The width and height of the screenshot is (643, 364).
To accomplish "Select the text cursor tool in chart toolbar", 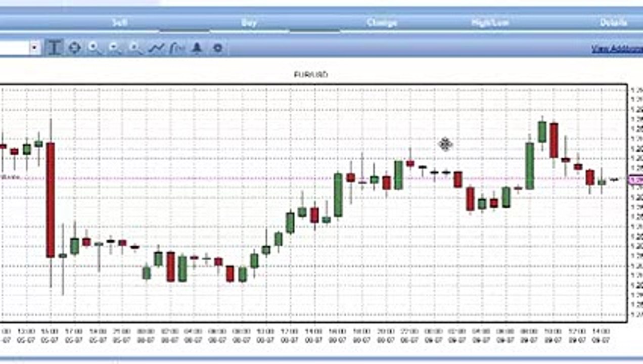I will 54,48.
